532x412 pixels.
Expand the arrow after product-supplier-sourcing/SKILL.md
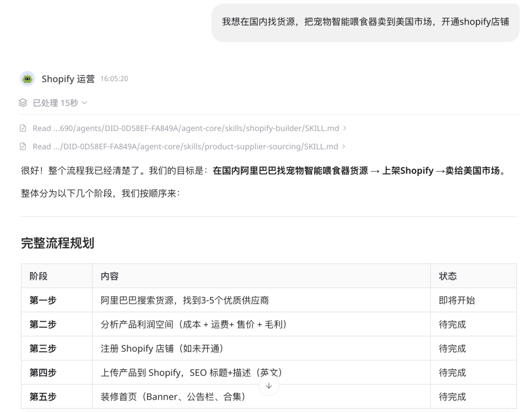344,147
